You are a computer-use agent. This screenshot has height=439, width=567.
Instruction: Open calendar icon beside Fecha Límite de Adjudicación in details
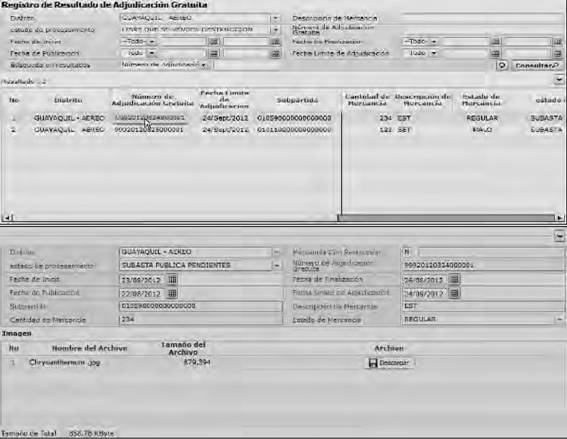point(454,293)
